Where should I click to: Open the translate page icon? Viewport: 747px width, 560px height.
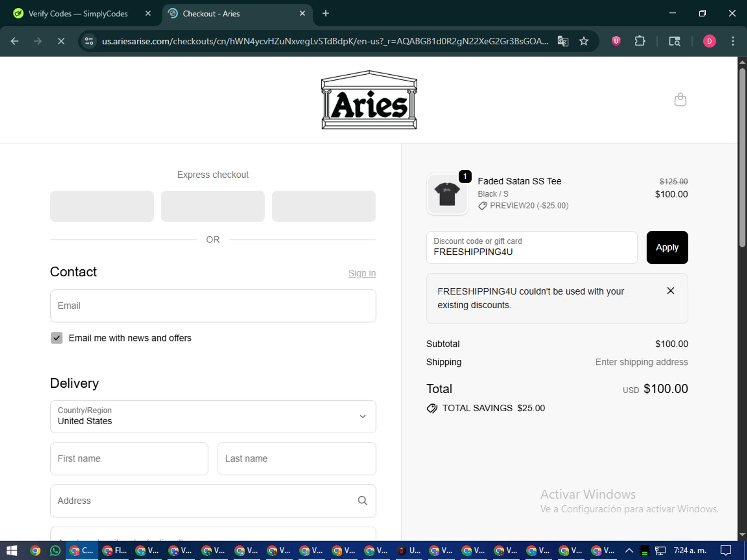click(563, 41)
